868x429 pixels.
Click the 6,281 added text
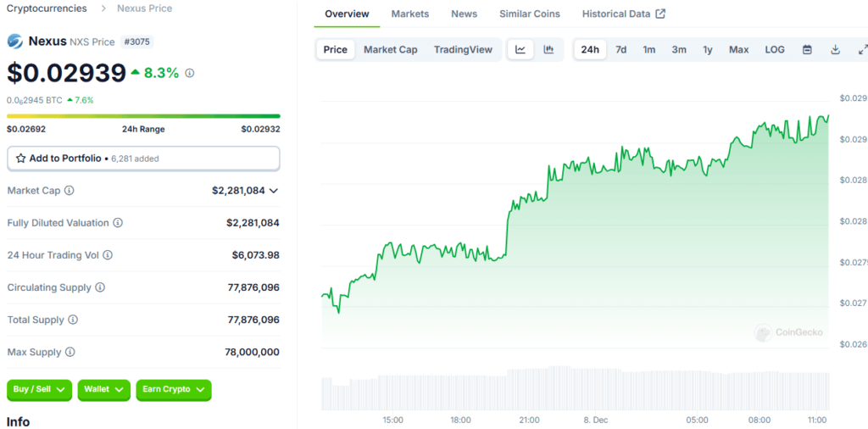[135, 159]
